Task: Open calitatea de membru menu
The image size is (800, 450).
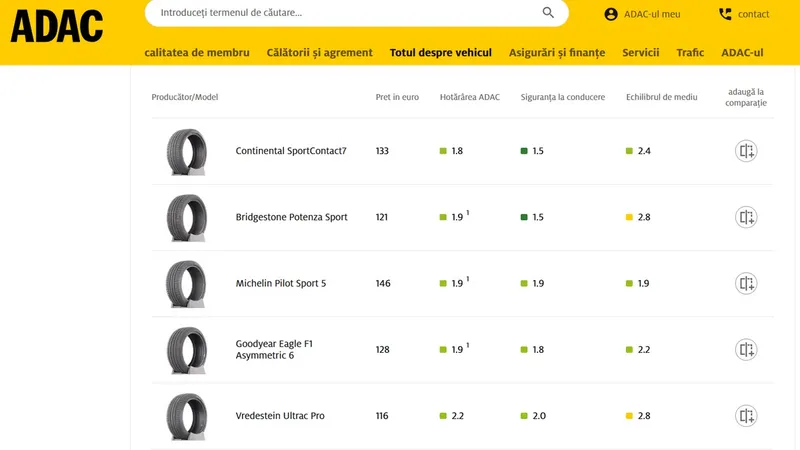Action: click(x=197, y=53)
